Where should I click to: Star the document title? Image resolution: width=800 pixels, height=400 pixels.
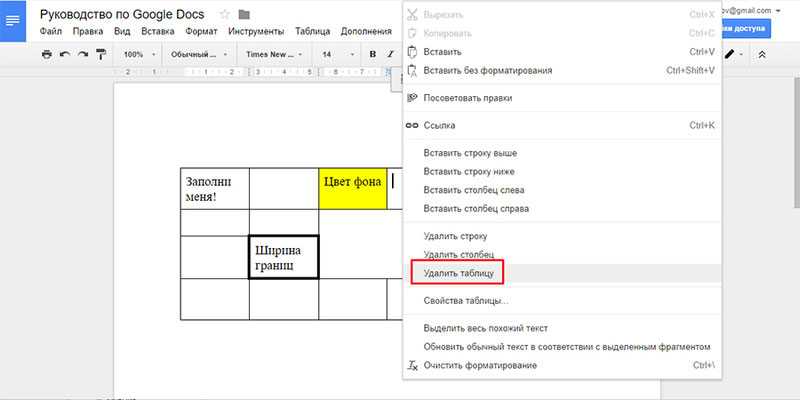coord(224,14)
